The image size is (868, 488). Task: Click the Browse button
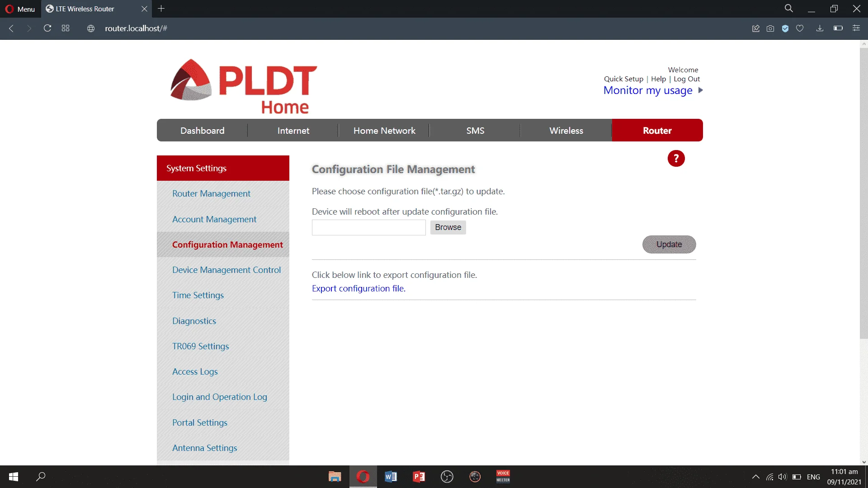(x=448, y=227)
